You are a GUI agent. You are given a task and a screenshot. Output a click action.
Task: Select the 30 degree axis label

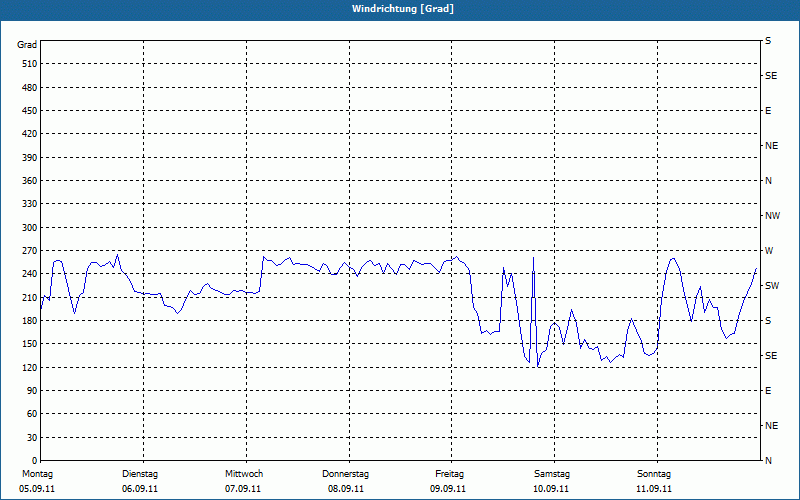pyautogui.click(x=32, y=438)
